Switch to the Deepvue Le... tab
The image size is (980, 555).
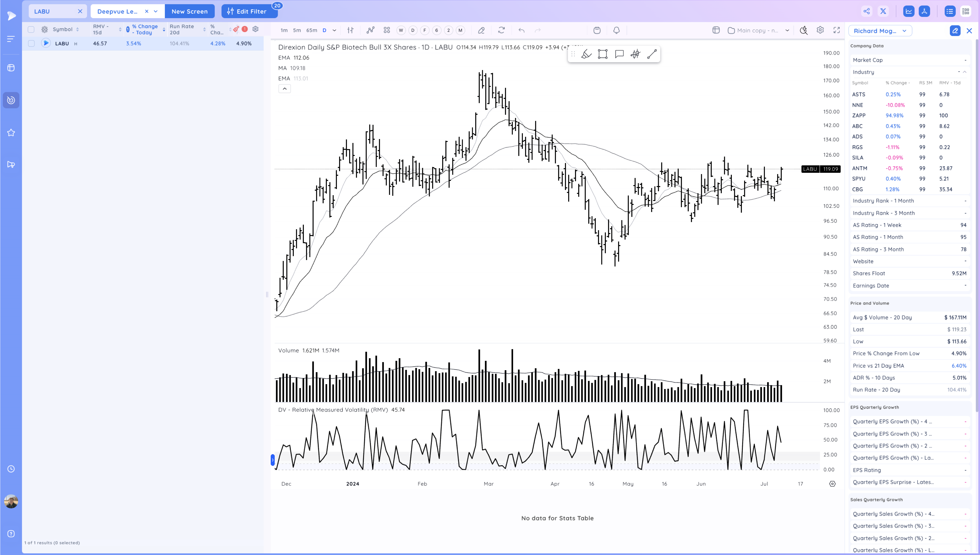[117, 12]
